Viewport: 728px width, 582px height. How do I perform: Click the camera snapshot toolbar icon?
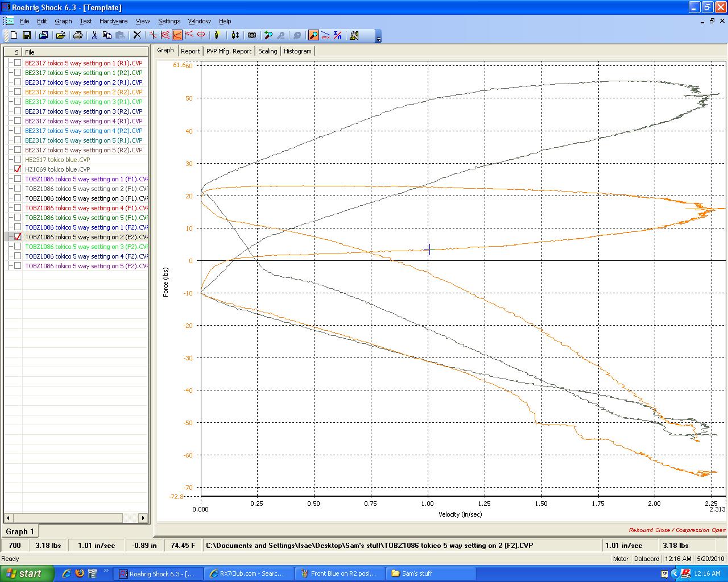(x=252, y=35)
